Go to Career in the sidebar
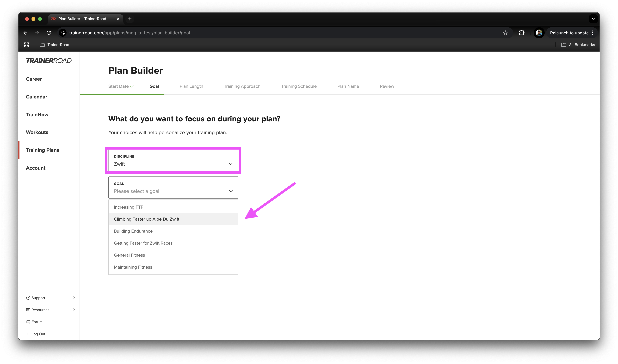This screenshot has height=364, width=618. tap(34, 79)
